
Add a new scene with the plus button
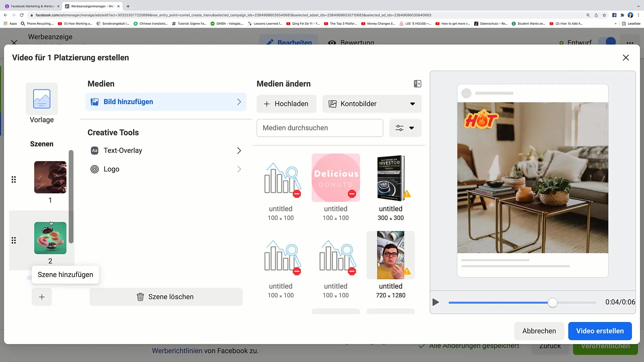tap(42, 297)
